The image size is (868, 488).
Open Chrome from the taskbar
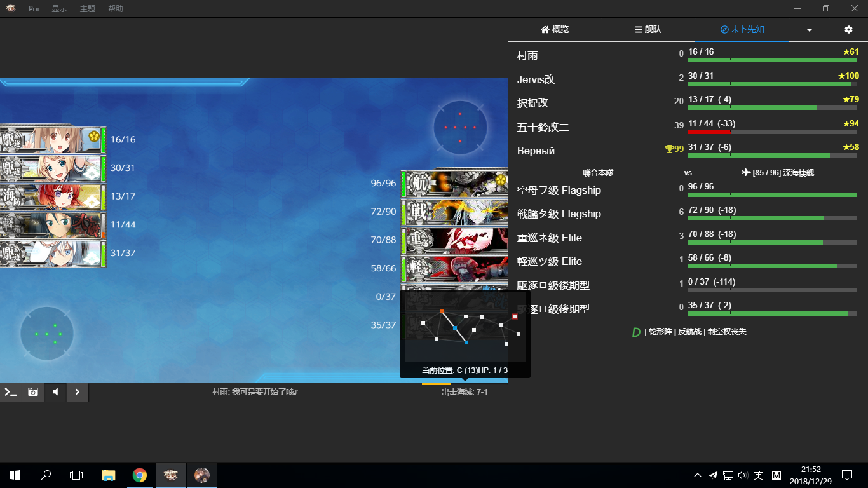(x=140, y=475)
